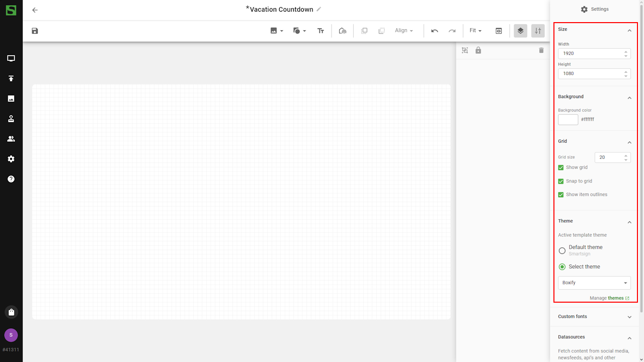Select the text tool icon
Screen dimensions: 644x362
(x=320, y=31)
